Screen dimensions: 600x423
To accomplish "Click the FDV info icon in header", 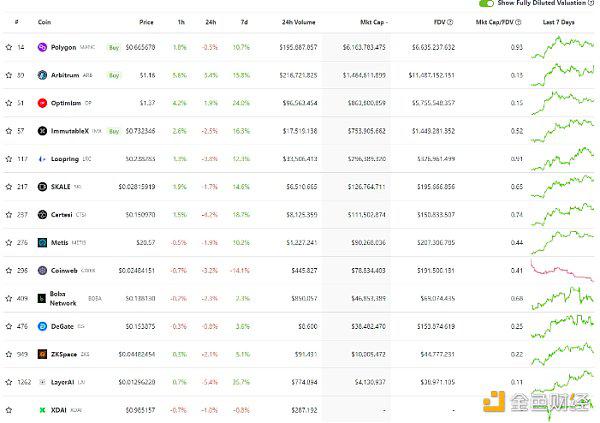I will [450, 22].
